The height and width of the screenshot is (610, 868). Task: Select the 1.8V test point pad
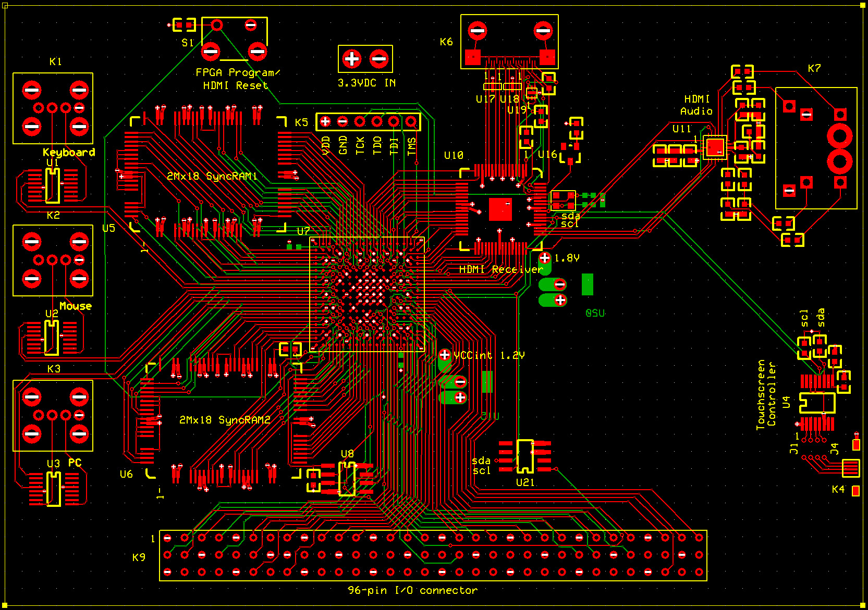coord(545,258)
